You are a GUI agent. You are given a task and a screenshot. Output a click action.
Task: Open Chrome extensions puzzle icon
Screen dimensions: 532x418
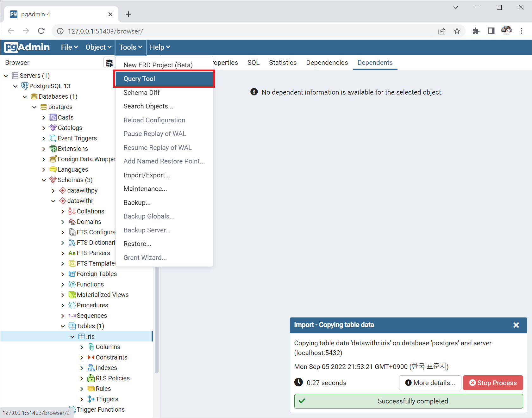(x=476, y=31)
